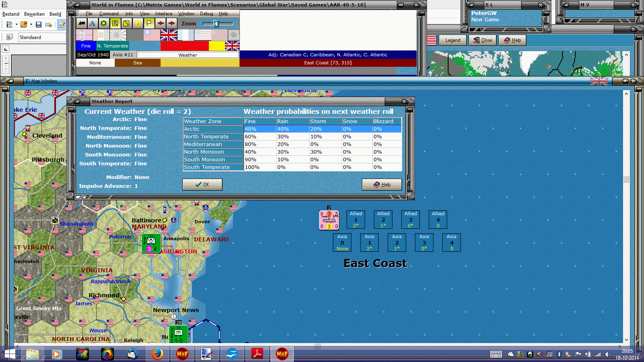Click the red right arrow toolbar button
This screenshot has width=644, height=362.
click(171, 23)
